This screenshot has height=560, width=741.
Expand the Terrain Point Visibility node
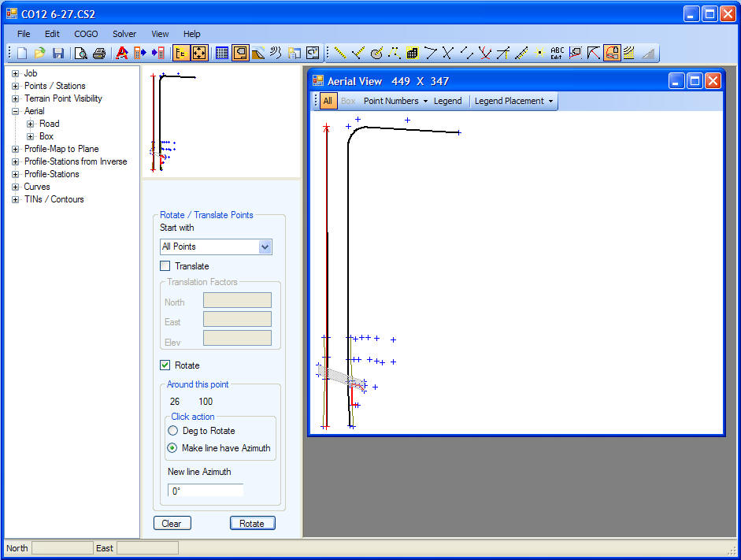click(x=15, y=98)
